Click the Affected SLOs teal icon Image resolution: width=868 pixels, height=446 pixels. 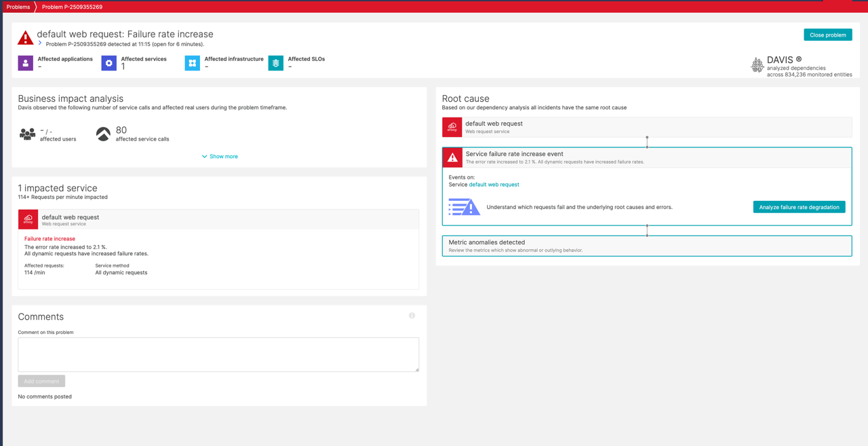275,63
